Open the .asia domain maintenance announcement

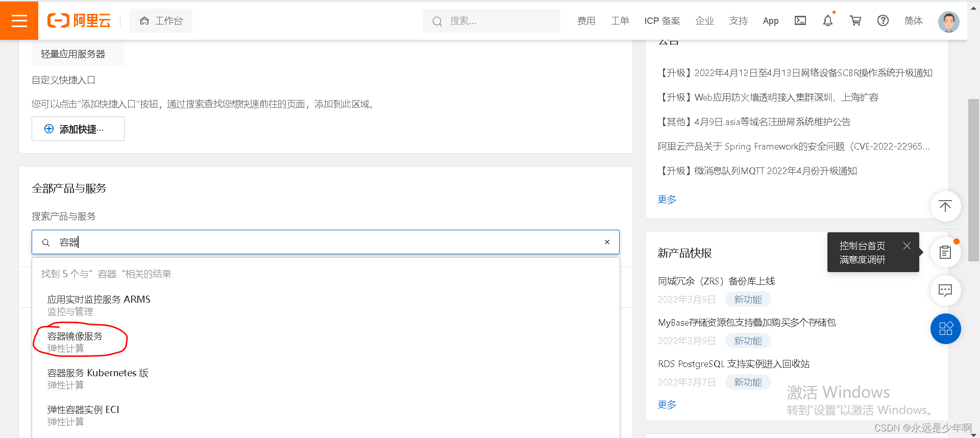tap(754, 122)
